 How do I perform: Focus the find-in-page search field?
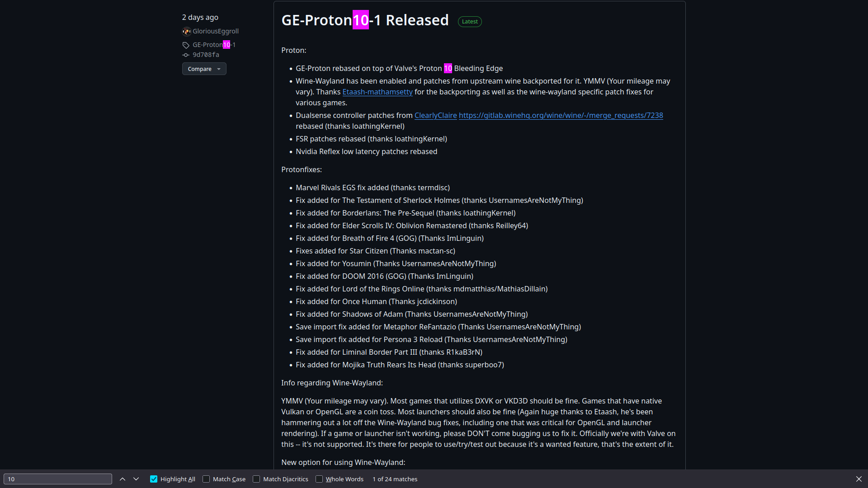pyautogui.click(x=58, y=479)
